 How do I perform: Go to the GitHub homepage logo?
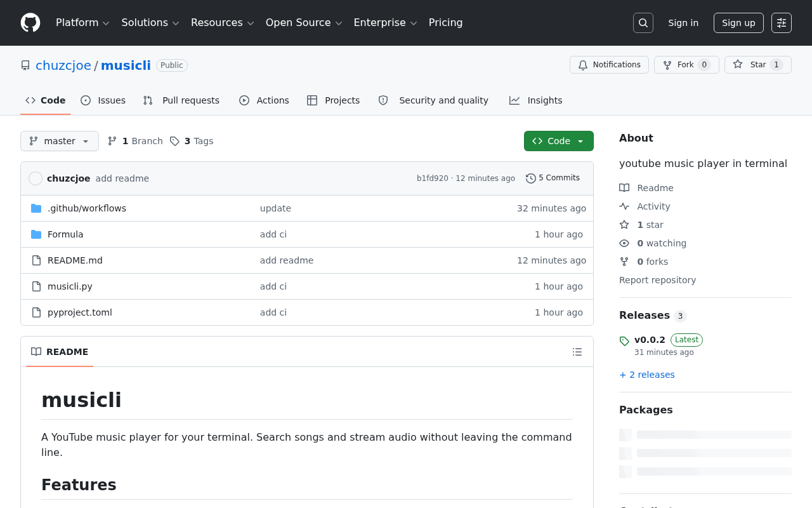click(x=30, y=23)
